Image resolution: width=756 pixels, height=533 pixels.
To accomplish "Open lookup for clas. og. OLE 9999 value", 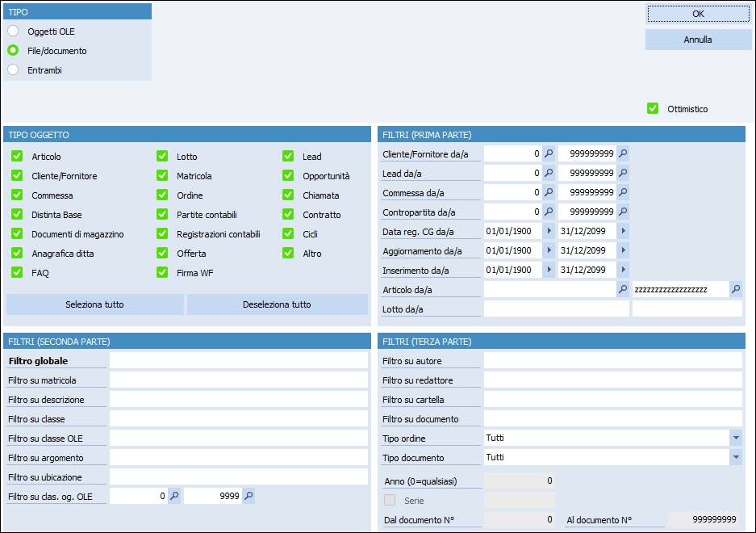I will point(249,496).
